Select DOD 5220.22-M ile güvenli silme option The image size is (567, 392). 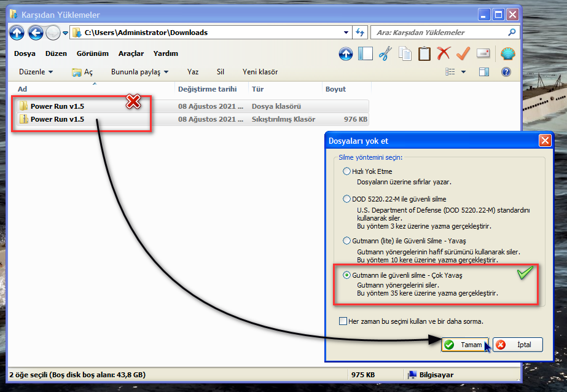pos(346,199)
